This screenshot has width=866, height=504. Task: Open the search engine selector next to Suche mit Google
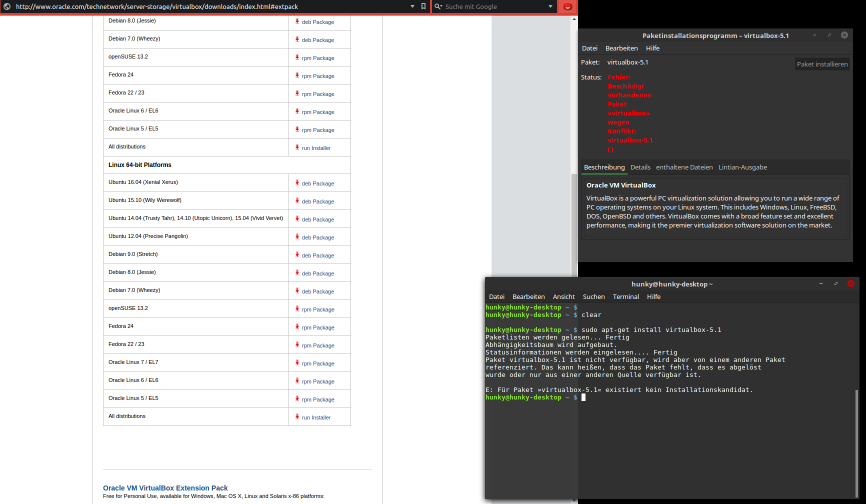click(438, 6)
